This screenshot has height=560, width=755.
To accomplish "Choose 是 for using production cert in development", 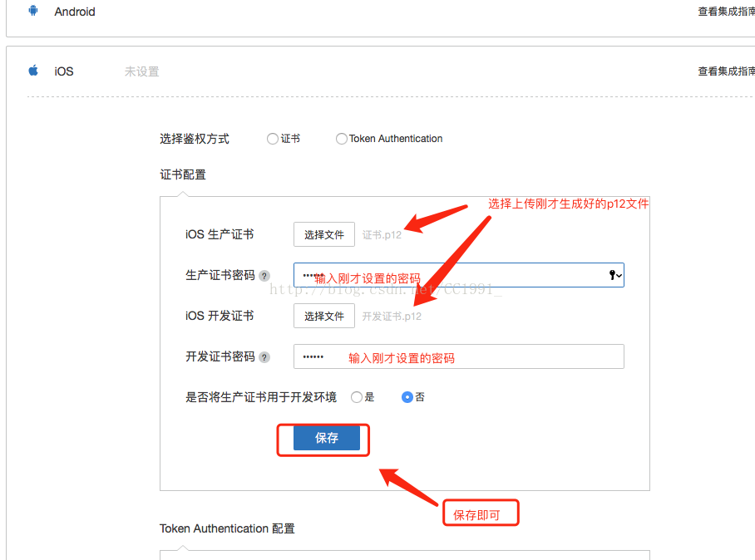I will coord(357,397).
